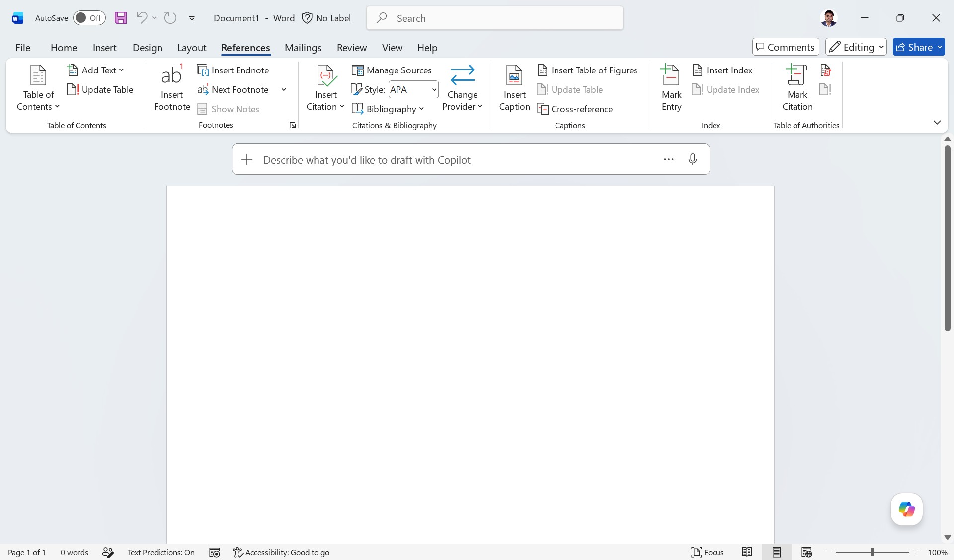Viewport: 954px width, 560px height.
Task: Click Insert Table of Authorities icon
Action: click(x=826, y=70)
